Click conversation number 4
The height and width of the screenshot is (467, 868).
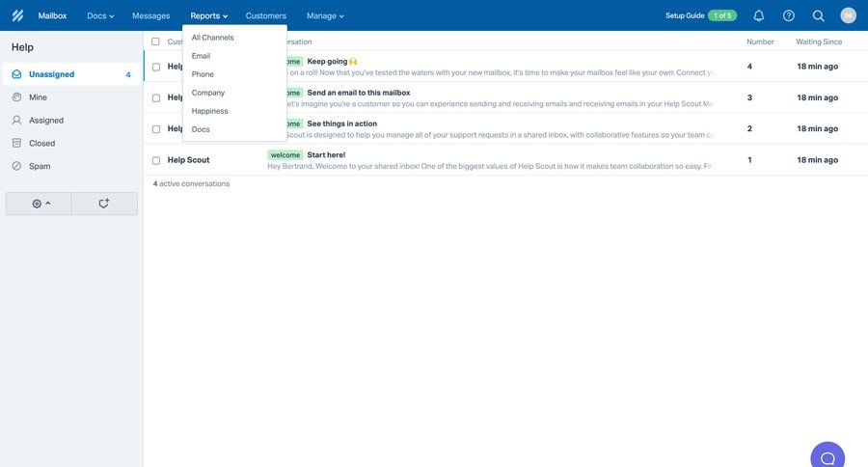[x=749, y=67]
